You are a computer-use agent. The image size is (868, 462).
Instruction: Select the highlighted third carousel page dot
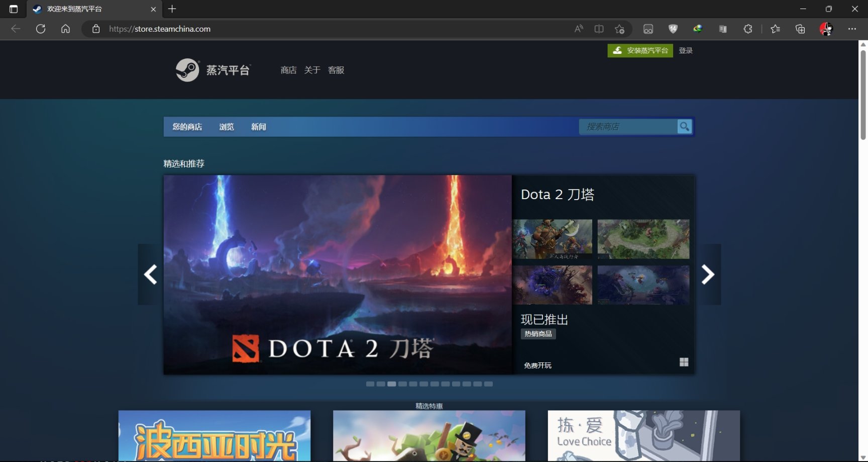[392, 384]
